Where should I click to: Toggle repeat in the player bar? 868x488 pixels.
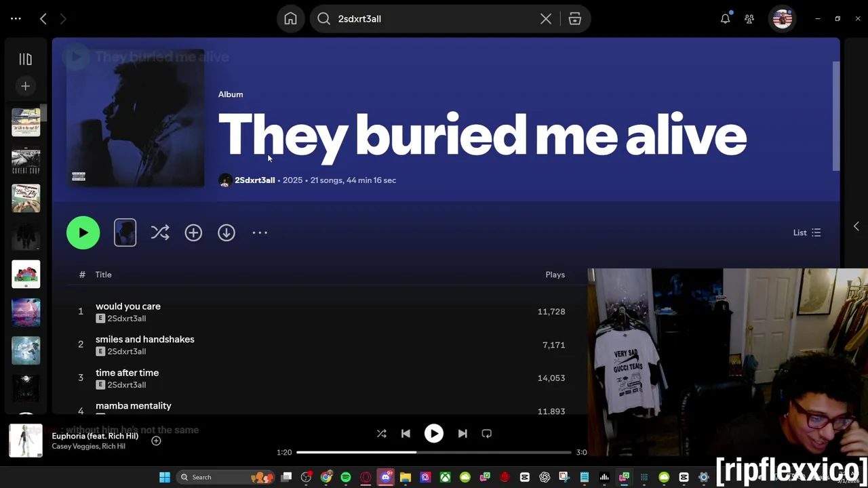click(486, 434)
